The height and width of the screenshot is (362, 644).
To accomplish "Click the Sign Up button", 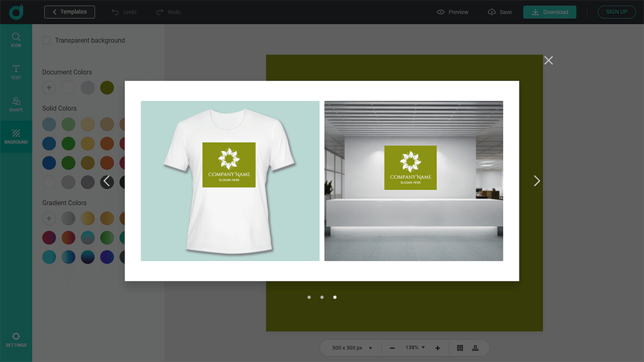I will 617,12.
